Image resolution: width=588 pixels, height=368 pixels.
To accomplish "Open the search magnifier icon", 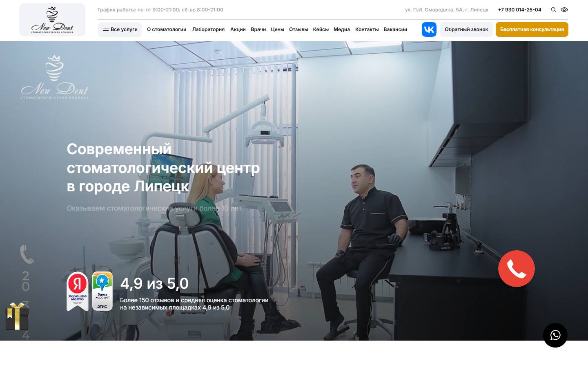I will pos(553,10).
